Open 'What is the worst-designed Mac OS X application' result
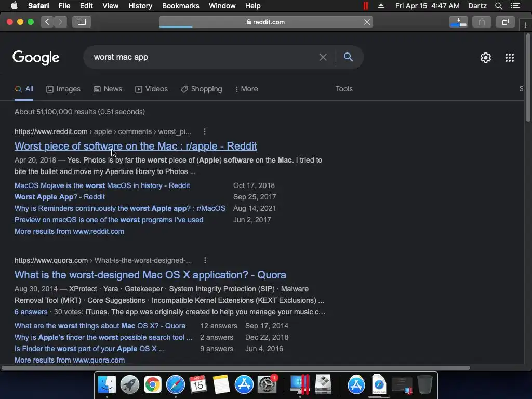The height and width of the screenshot is (399, 532). 150,275
